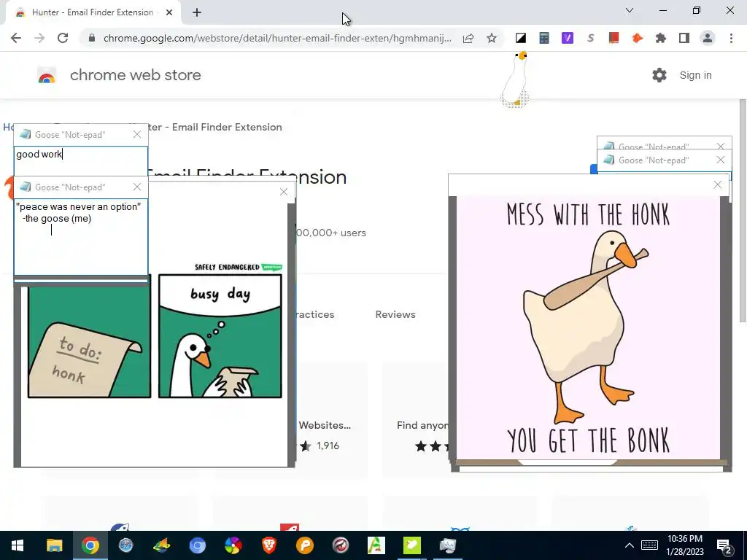Image resolution: width=747 pixels, height=560 pixels.
Task: Click the chrome web store title
Action: coord(135,75)
